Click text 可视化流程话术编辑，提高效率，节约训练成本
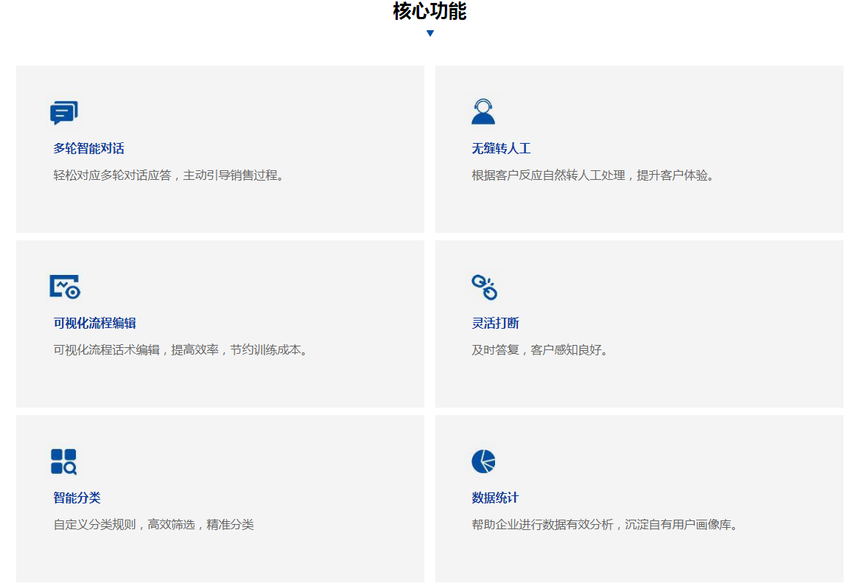The image size is (859, 586). coord(180,350)
